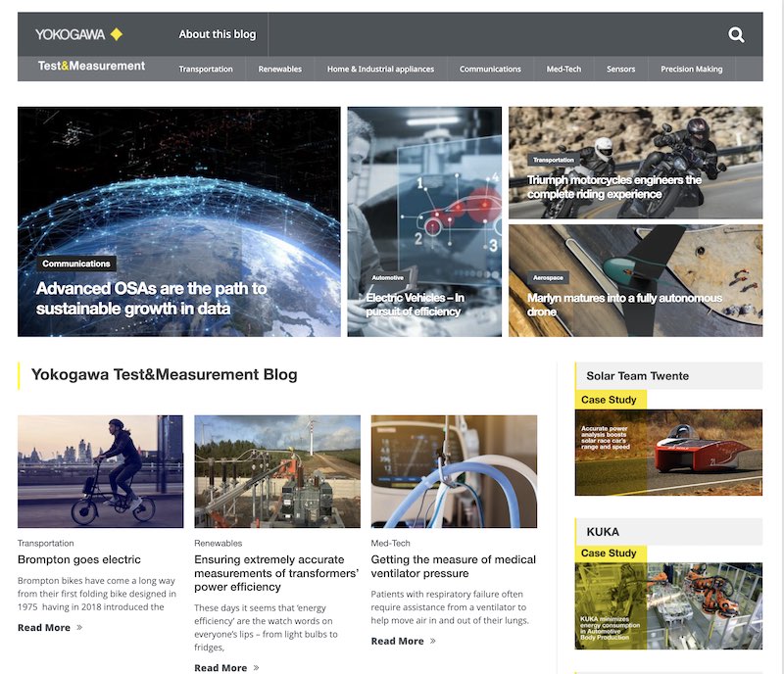Click the Brompton folding bike thumbnail
This screenshot has height=674, width=784.
coord(100,471)
